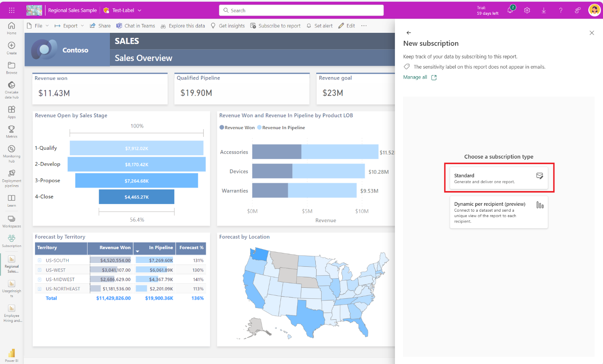Click Set alert in the toolbar
Image resolution: width=603 pixels, height=364 pixels.
(x=319, y=26)
